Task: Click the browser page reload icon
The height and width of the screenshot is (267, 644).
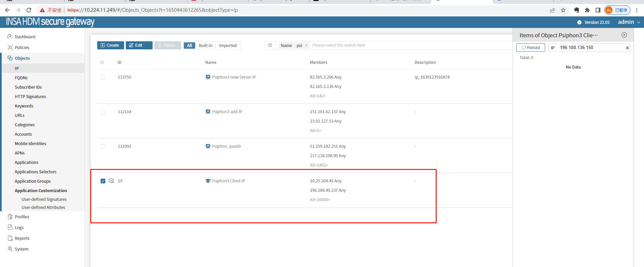Action: [x=29, y=10]
